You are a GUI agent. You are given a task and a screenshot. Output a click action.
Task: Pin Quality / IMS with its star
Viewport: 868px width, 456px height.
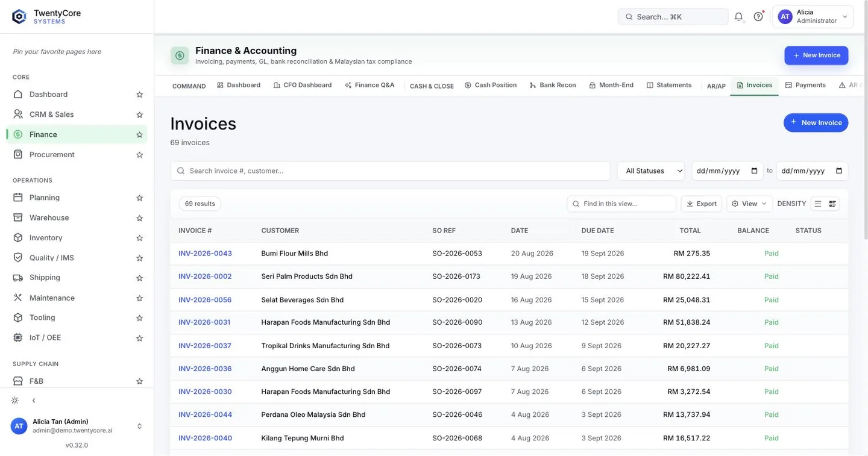(x=139, y=258)
